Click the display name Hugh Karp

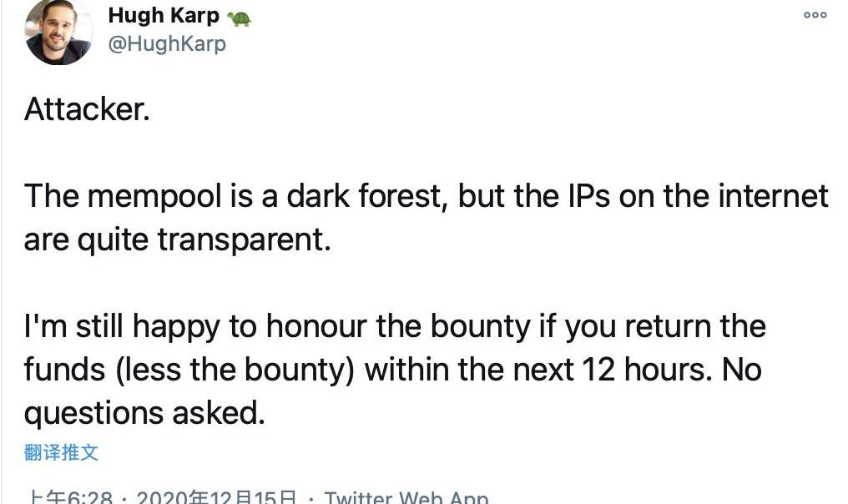(164, 16)
